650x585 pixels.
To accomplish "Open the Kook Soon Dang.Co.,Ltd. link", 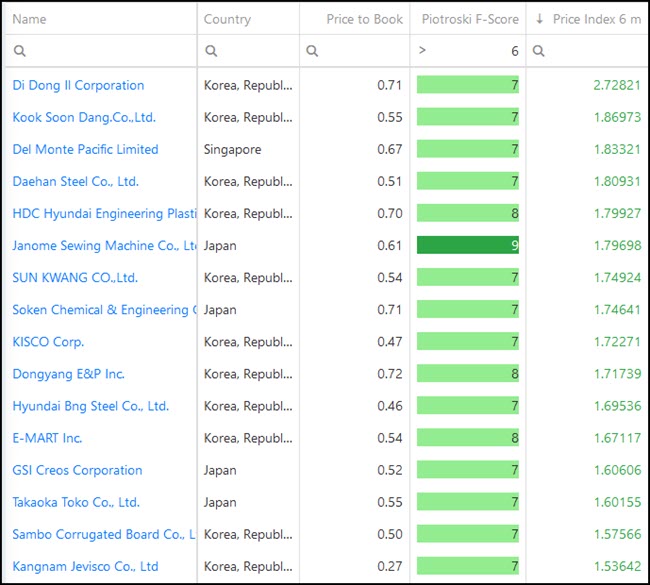I will point(84,117).
